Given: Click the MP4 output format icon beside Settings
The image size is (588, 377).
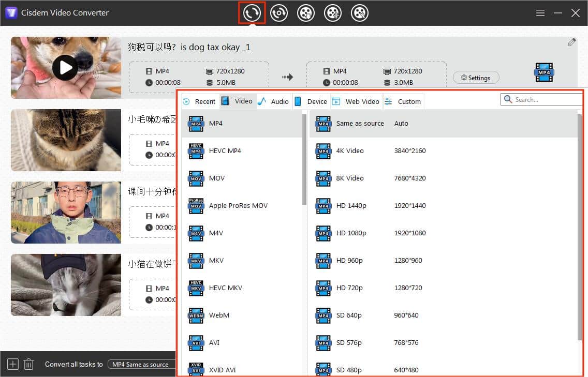Looking at the screenshot, I should (x=544, y=73).
